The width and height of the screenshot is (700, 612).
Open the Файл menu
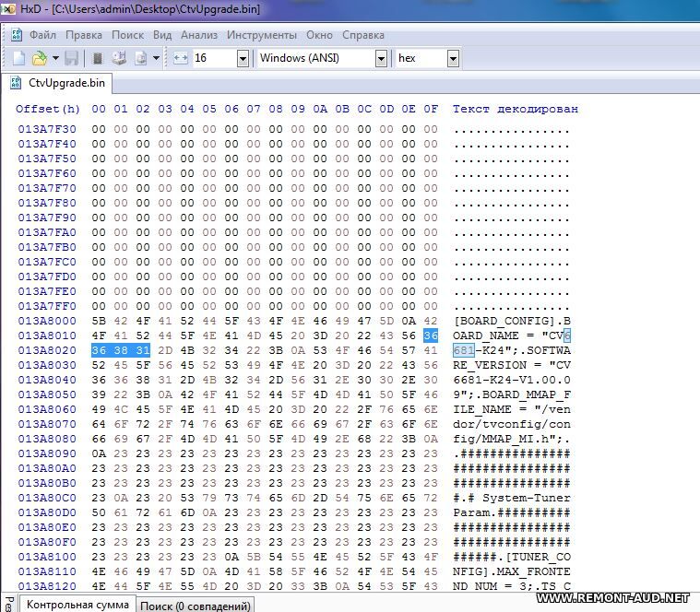[42, 35]
